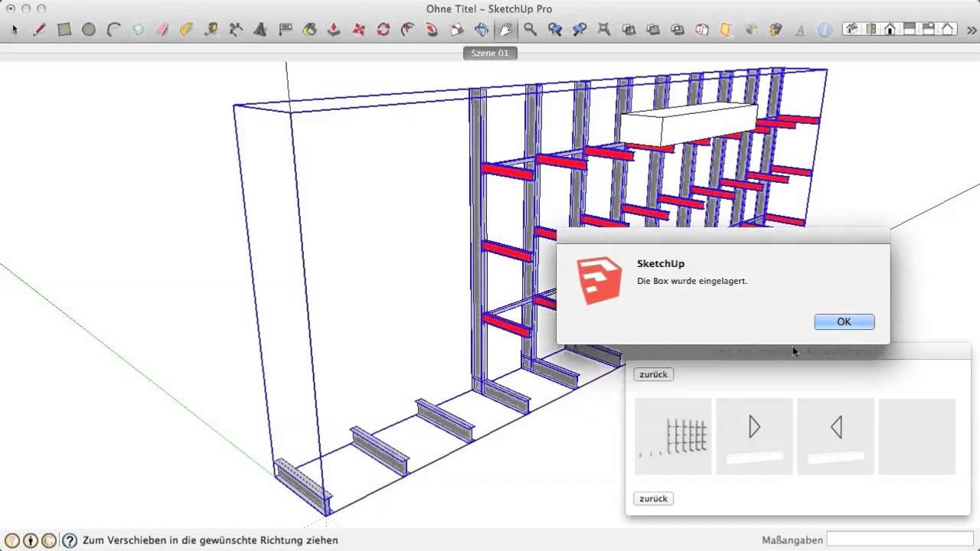980x551 pixels.
Task: Switch to the Front view house icon
Action: pyautogui.click(x=890, y=29)
